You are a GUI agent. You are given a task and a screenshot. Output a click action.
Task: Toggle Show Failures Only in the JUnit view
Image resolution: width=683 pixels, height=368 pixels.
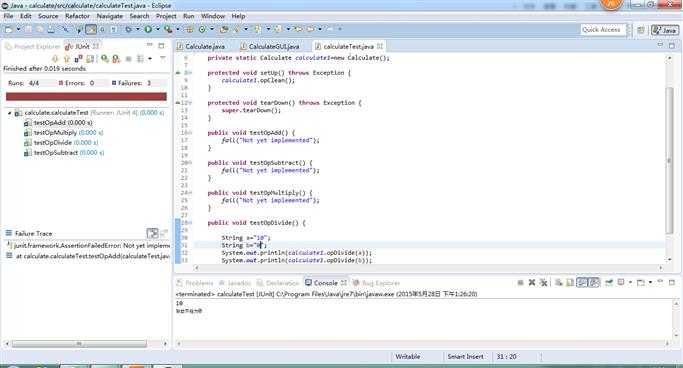(78, 58)
